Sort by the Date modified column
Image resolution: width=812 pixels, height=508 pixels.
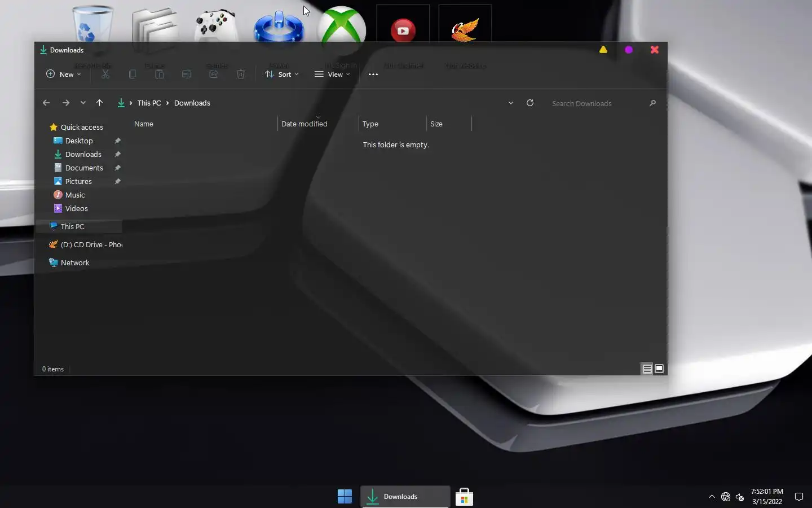tap(318, 124)
